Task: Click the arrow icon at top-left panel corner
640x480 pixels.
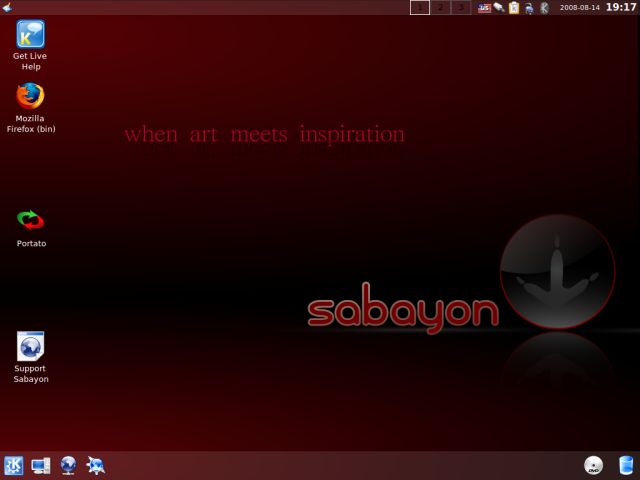Action: coord(7,7)
